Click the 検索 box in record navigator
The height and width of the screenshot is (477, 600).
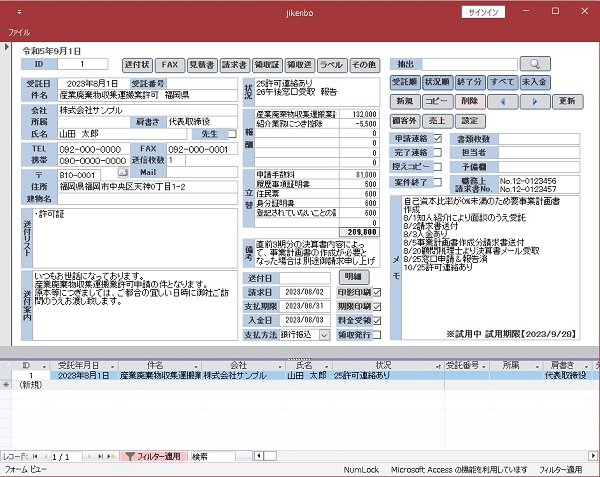tap(213, 456)
